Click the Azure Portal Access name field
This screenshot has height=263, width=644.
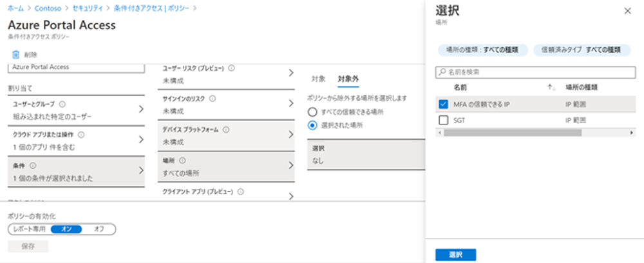click(x=76, y=68)
